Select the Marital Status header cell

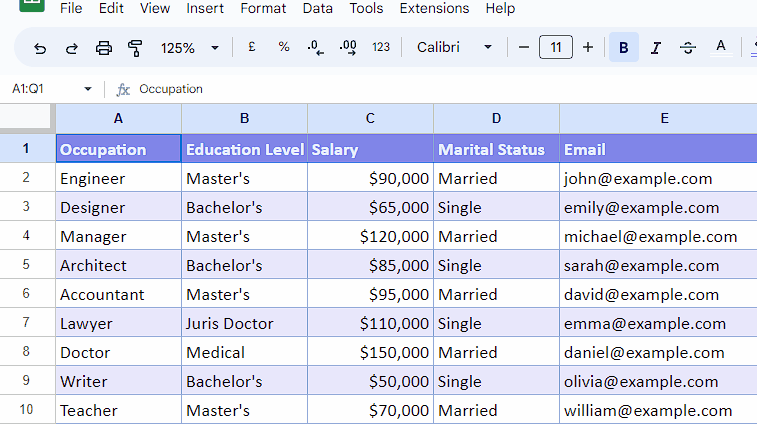click(x=496, y=149)
